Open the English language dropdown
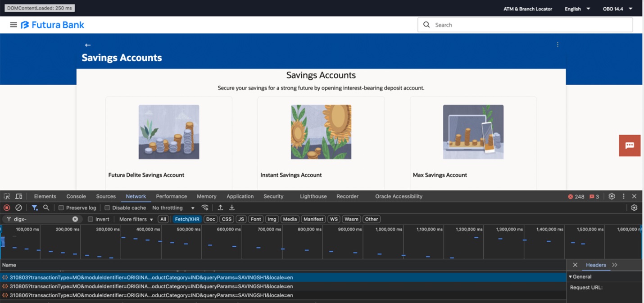 point(577,9)
